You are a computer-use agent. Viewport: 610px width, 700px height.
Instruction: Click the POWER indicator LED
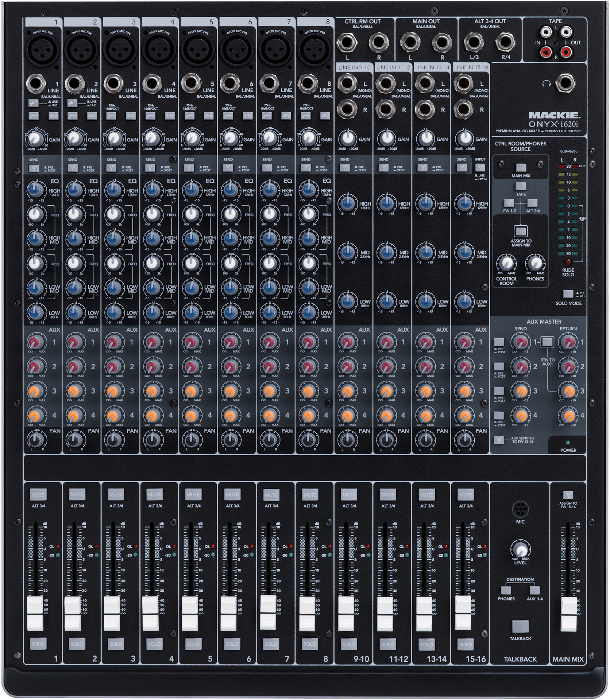click(568, 443)
